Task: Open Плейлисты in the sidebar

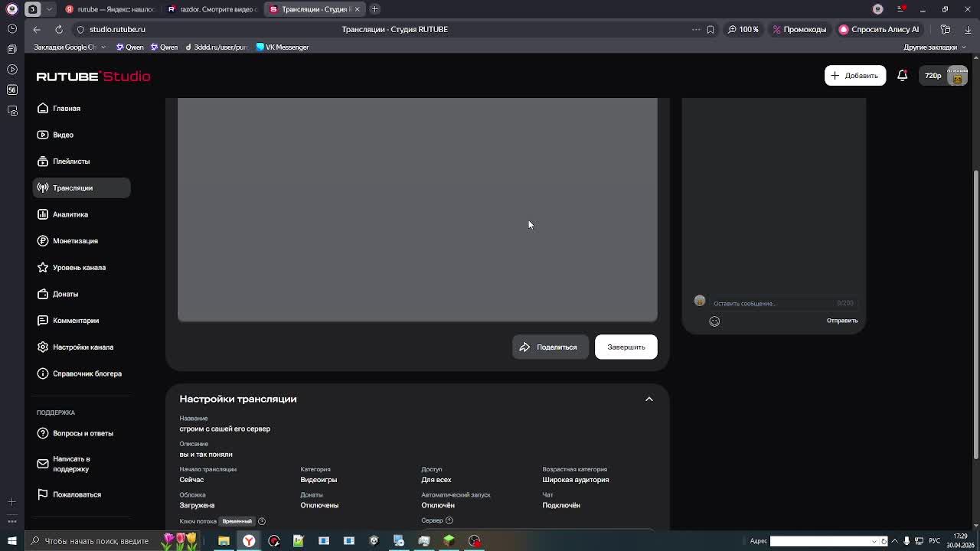Action: [x=81, y=161]
